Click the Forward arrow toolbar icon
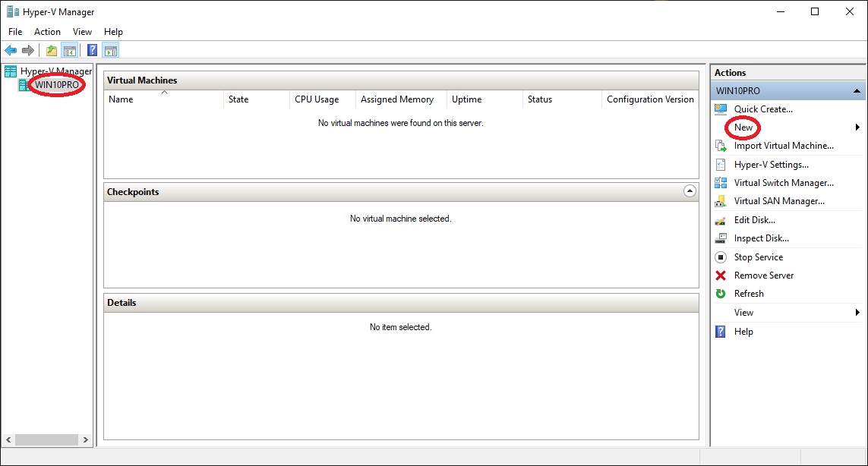 pyautogui.click(x=27, y=51)
